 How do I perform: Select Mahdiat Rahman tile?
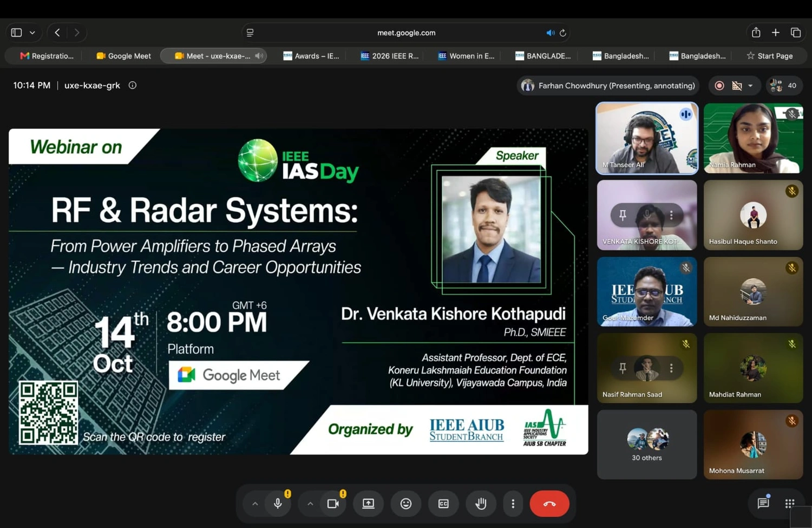[753, 368]
